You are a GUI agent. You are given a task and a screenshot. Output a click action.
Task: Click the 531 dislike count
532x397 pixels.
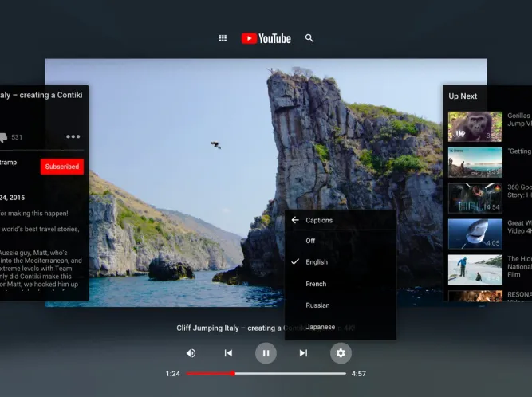click(x=17, y=137)
